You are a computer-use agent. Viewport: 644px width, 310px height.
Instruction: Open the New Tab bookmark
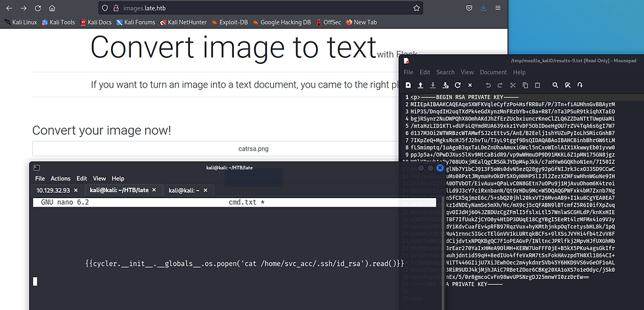point(361,22)
